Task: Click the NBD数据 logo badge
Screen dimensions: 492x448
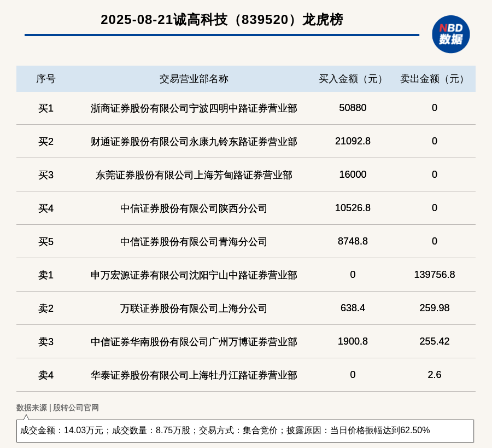Action: [x=450, y=34]
